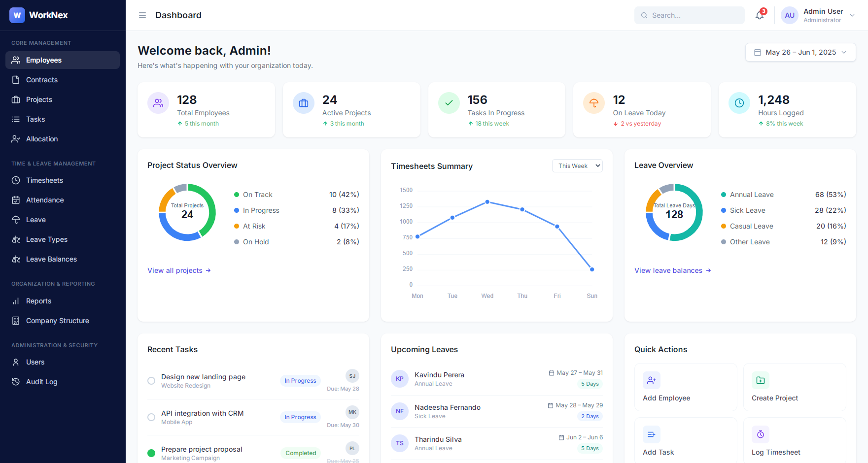Viewport: 868px width, 463px height.
Task: Click the Total Projects donut chart
Action: click(187, 212)
